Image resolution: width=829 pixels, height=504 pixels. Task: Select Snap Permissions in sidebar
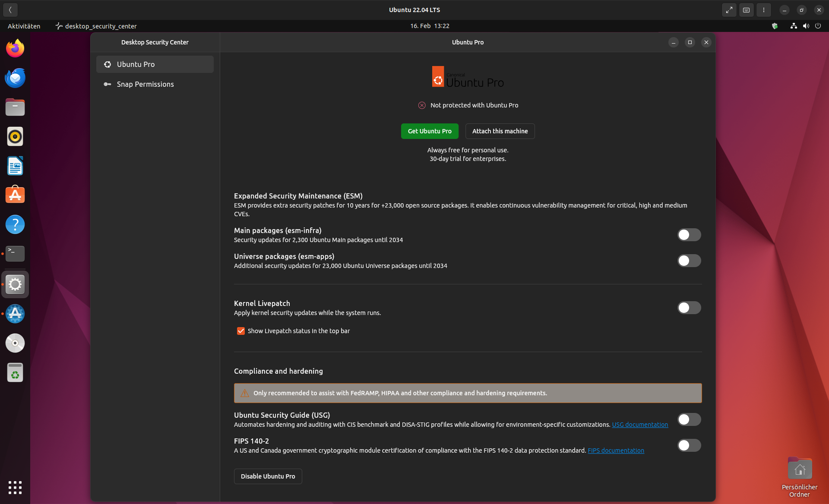click(145, 84)
